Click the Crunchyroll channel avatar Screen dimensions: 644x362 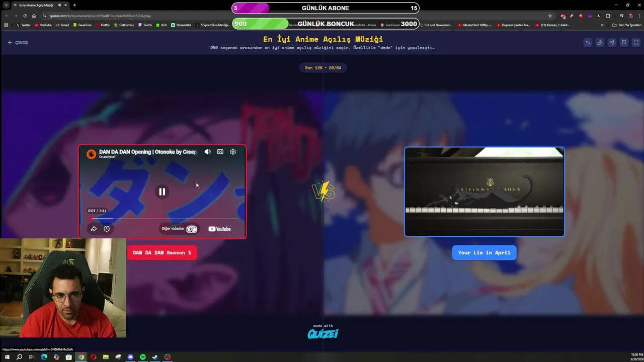pyautogui.click(x=91, y=154)
